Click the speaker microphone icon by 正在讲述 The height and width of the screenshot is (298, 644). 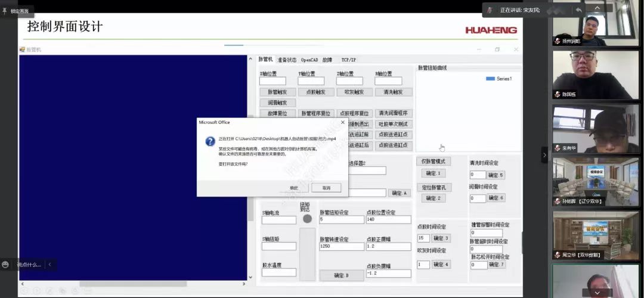click(490, 10)
